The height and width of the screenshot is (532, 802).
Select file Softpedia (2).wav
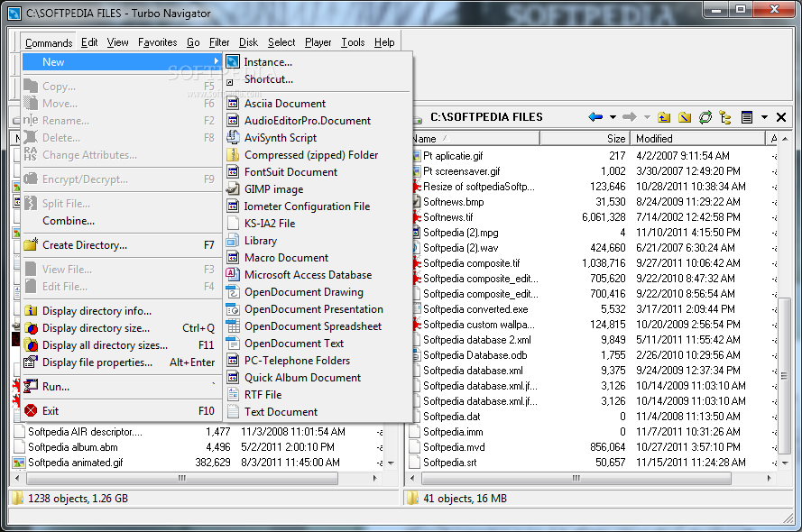(460, 248)
